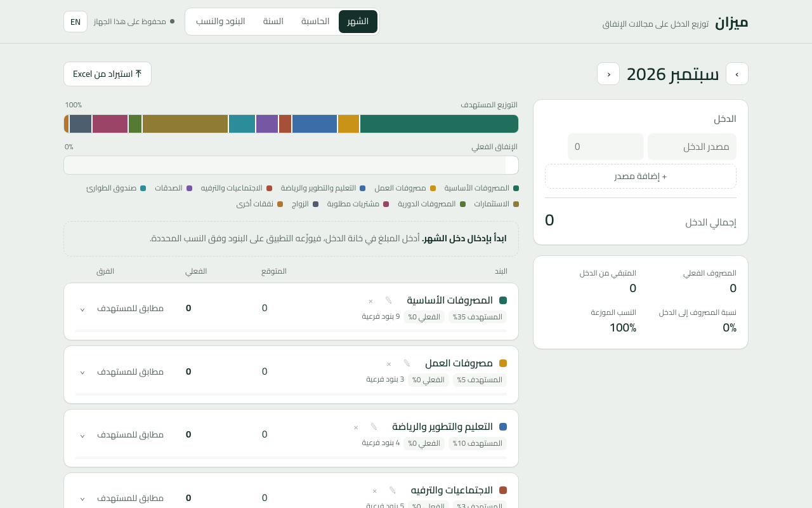812x508 pixels.
Task: Click the الزواج legend entry
Action: (304, 204)
